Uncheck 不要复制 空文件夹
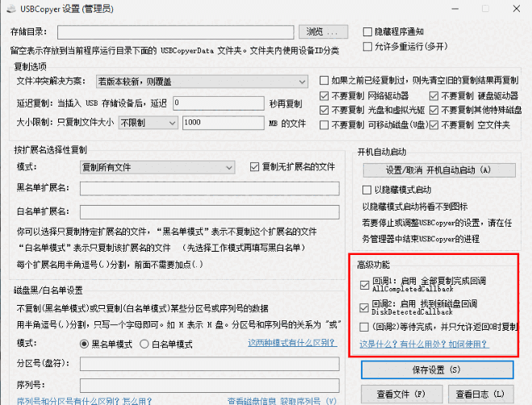The height and width of the screenshot is (405, 532). [434, 125]
